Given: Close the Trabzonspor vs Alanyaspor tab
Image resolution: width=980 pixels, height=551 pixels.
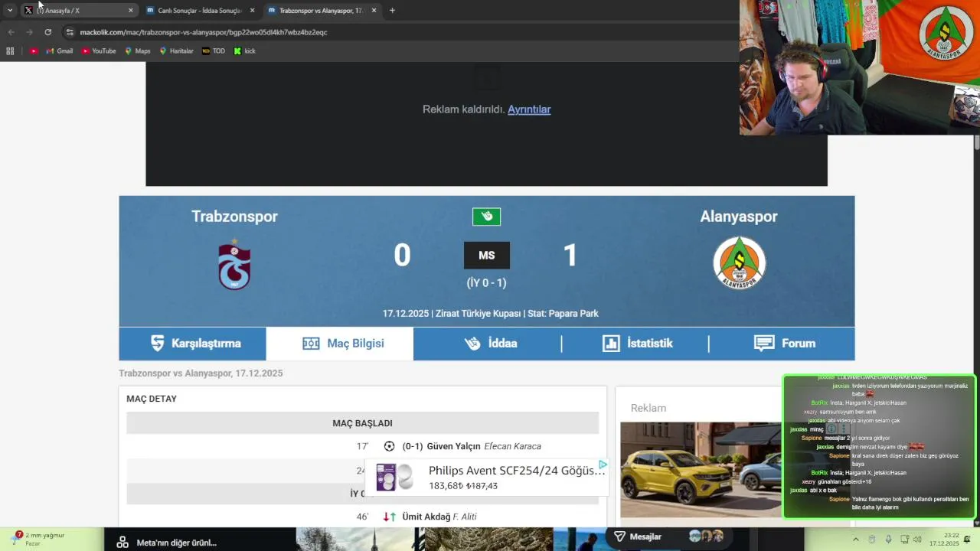Looking at the screenshot, I should point(374,10).
